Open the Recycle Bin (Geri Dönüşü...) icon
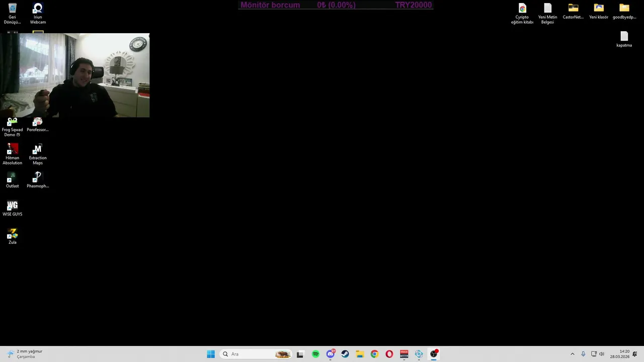The height and width of the screenshot is (362, 644). pos(12,14)
